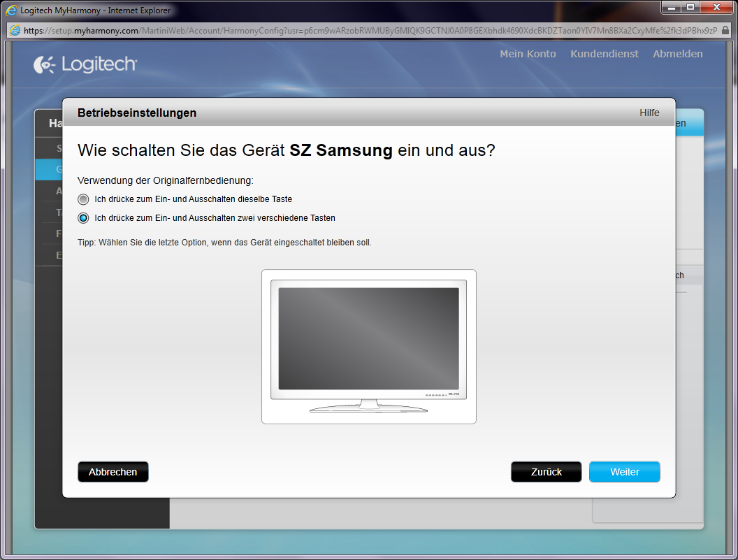The height and width of the screenshot is (560, 738).
Task: Close the Internet Explorer window
Action: (716, 8)
